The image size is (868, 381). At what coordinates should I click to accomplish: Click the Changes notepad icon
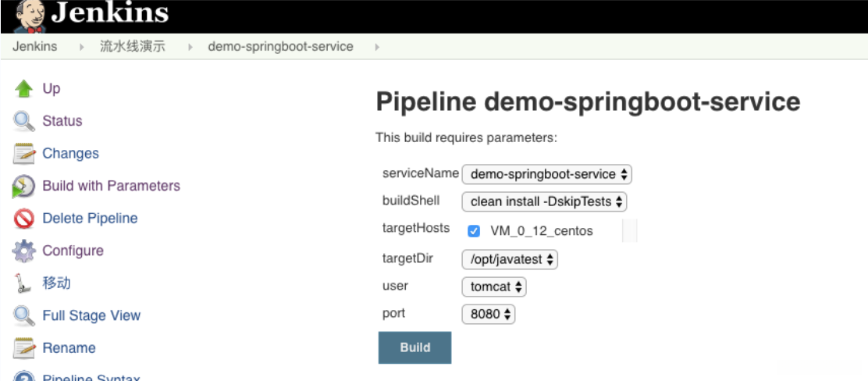[x=24, y=154]
